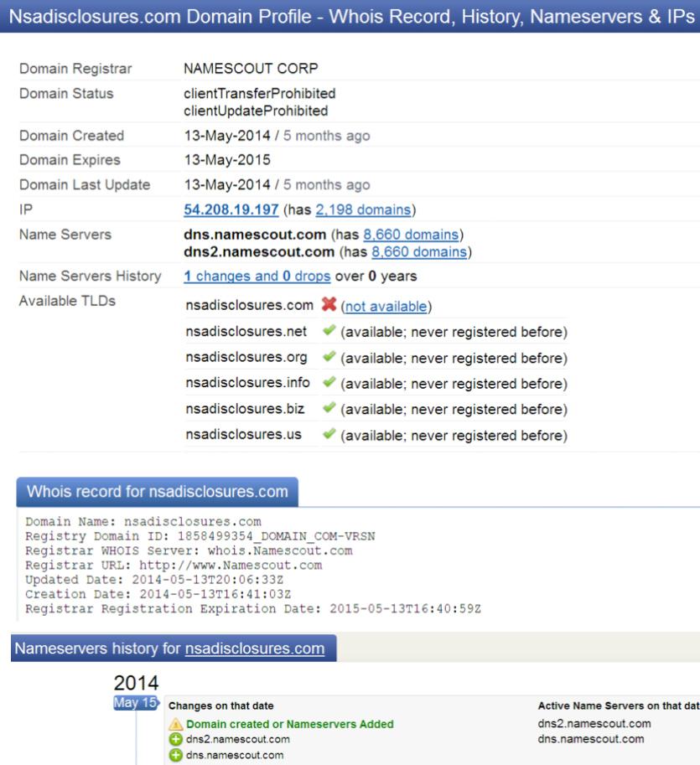Click the nsadisclosures.info TLD entry
This screenshot has height=765, width=700.
pyautogui.click(x=247, y=382)
